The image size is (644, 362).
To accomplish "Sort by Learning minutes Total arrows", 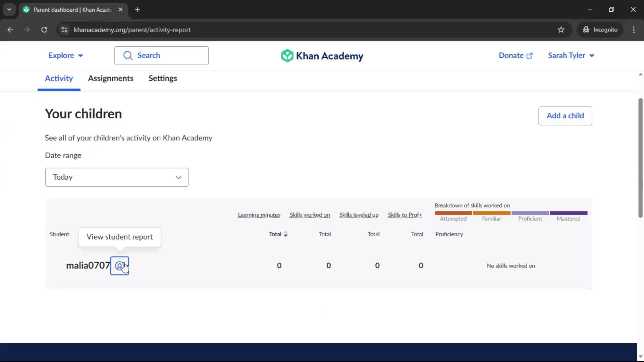I will pyautogui.click(x=285, y=234).
